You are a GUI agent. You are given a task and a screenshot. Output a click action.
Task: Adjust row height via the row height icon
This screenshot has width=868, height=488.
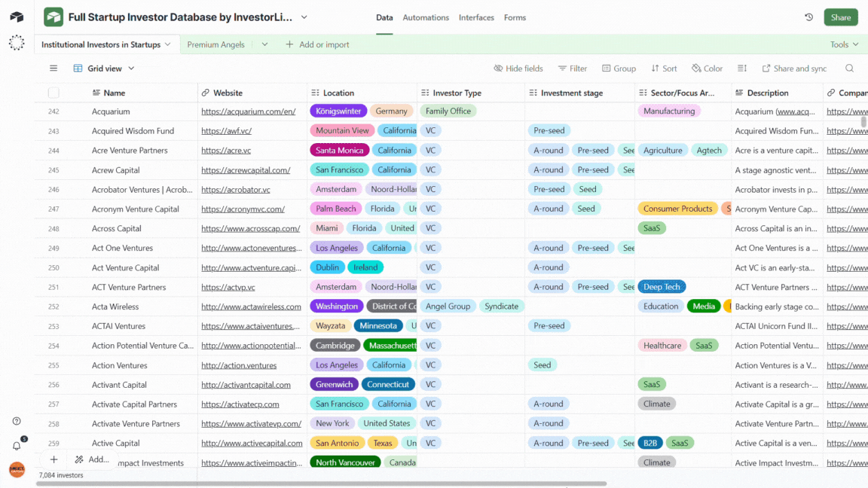pos(741,68)
